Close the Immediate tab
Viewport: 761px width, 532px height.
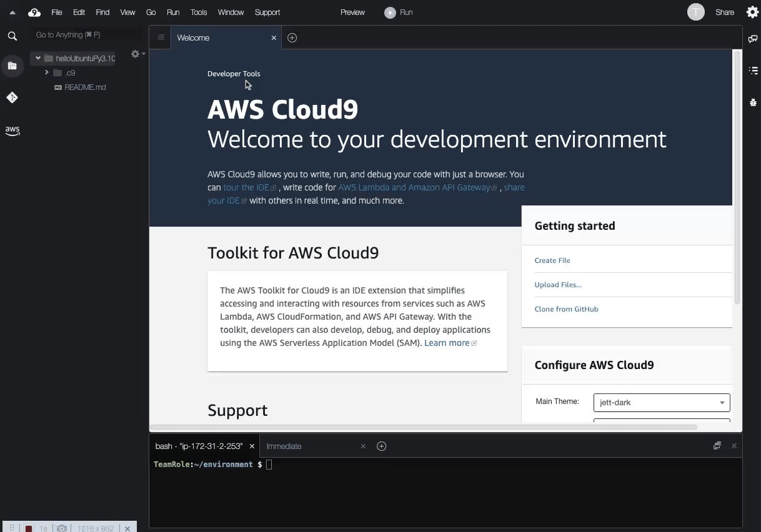click(363, 446)
